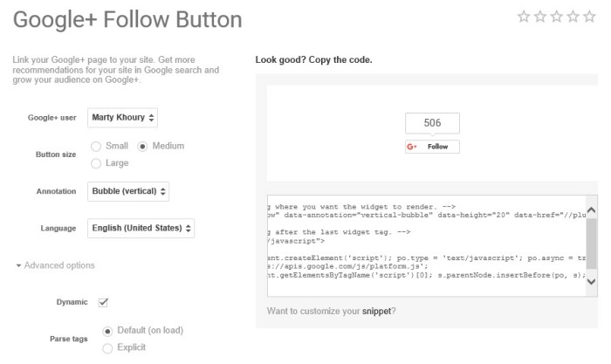
Task: Open the Annotation dropdown
Action: point(129,191)
